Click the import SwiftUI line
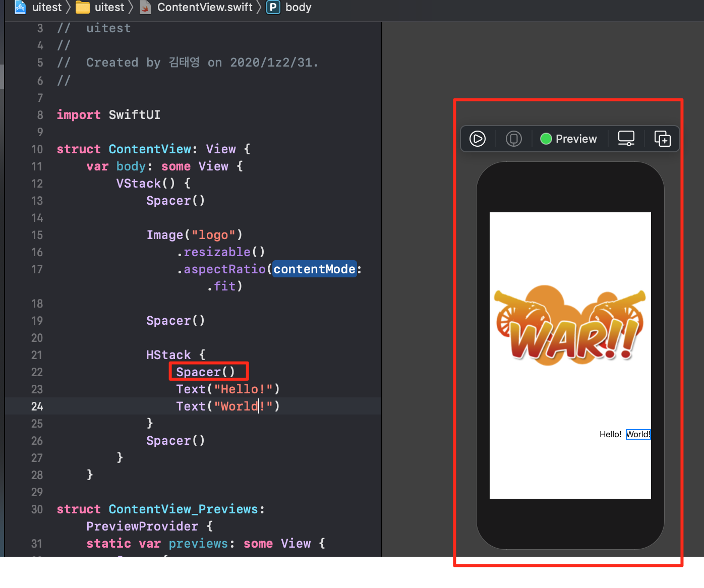This screenshot has width=704, height=588. coord(108,115)
